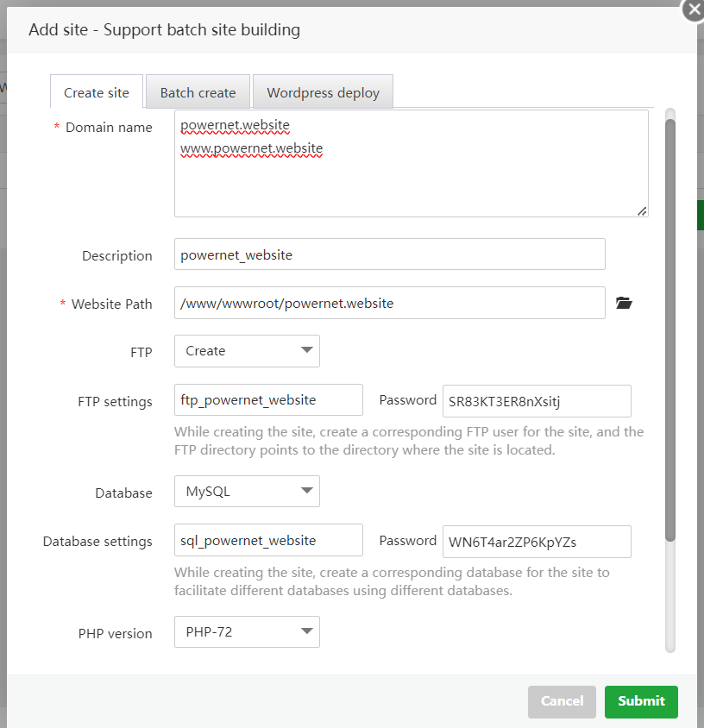
Task: Submit the new site form
Action: click(641, 701)
